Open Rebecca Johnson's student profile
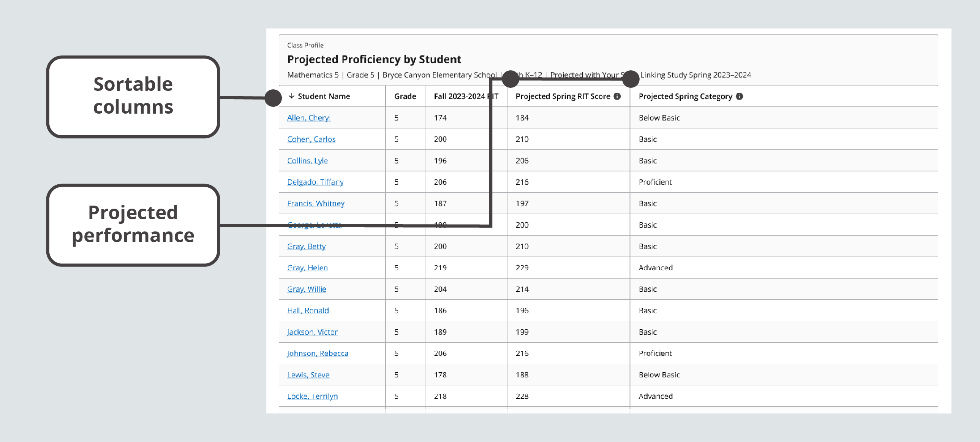The width and height of the screenshot is (980, 442). 318,353
